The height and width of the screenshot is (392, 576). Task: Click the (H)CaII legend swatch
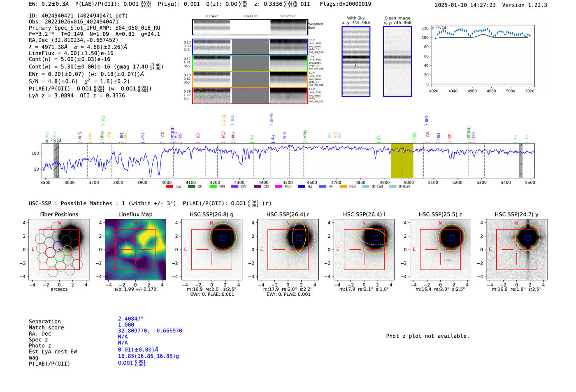393,187
